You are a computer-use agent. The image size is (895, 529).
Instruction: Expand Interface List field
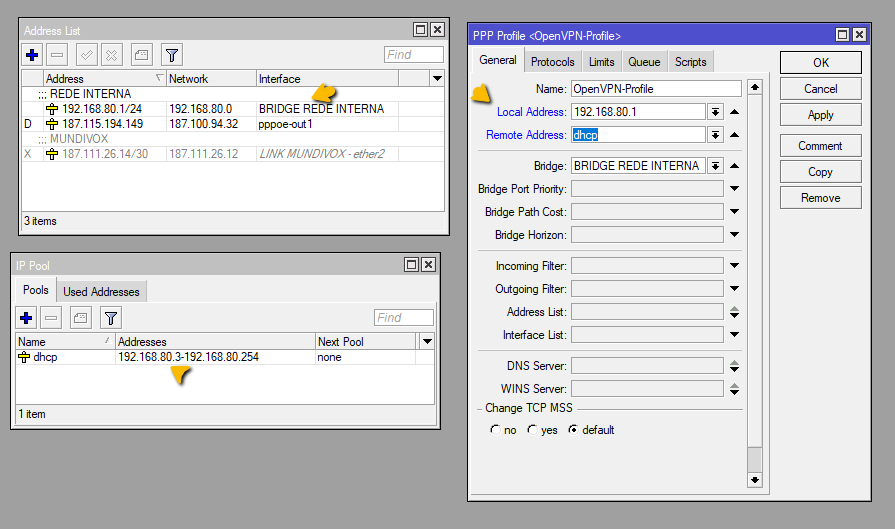coord(735,334)
